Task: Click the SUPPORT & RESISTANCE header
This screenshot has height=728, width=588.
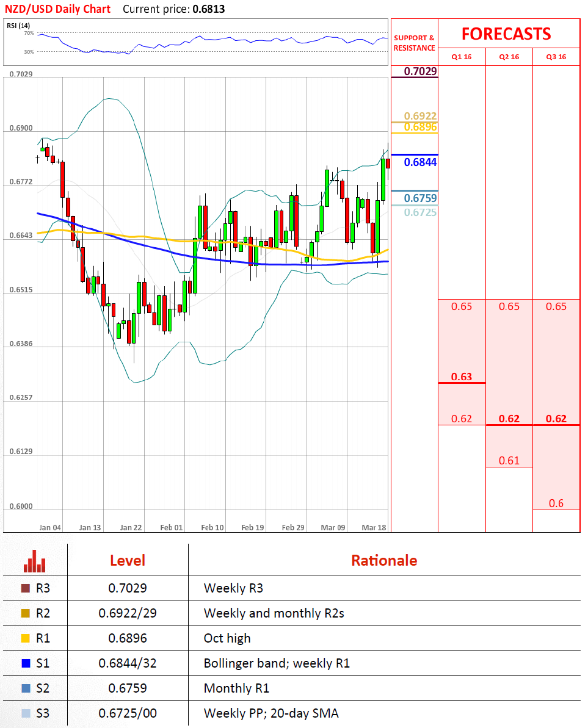Action: (415, 43)
